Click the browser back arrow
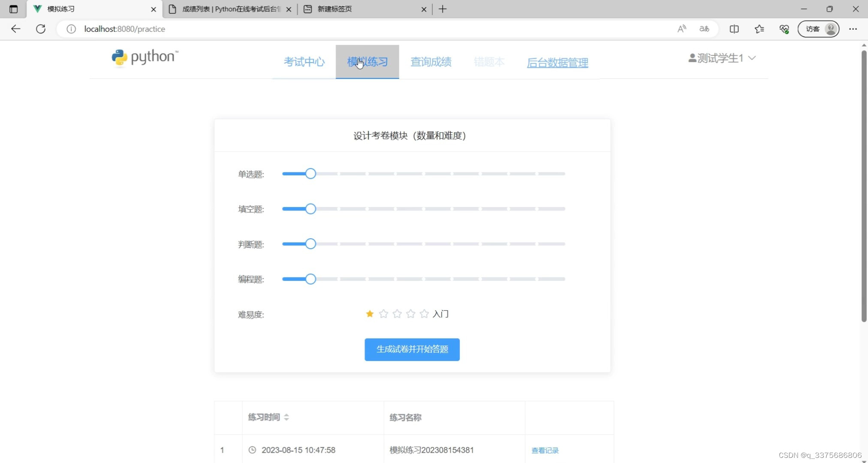Screen dimensions: 868x463 [16, 29]
